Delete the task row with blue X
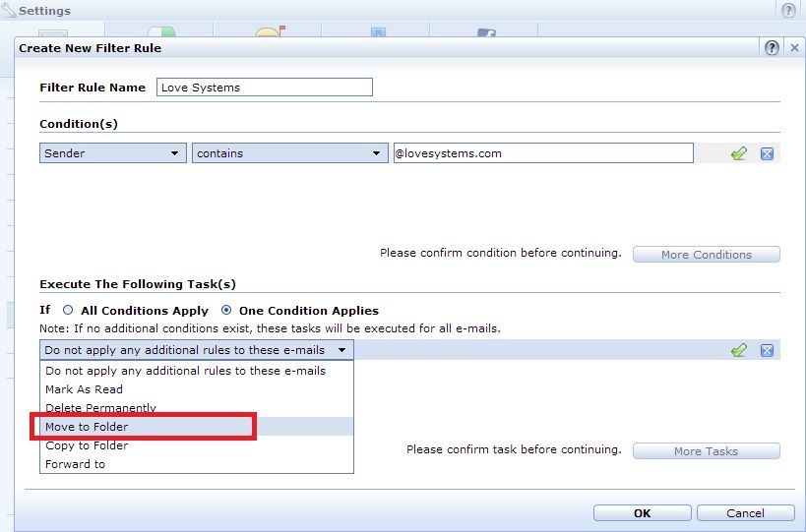This screenshot has height=532, width=806. tap(767, 350)
